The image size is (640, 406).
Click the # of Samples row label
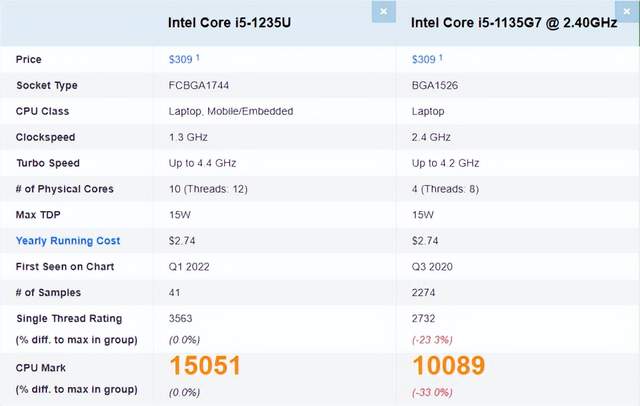point(48,293)
